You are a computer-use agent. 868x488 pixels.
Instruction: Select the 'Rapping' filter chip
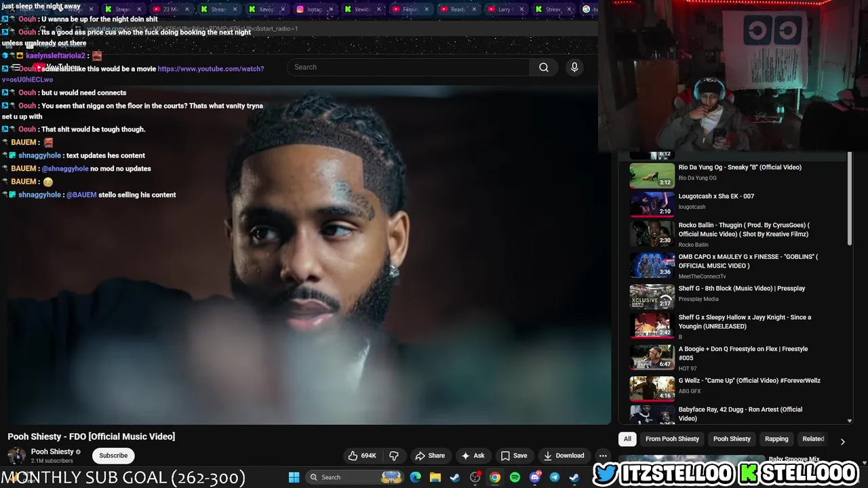776,439
